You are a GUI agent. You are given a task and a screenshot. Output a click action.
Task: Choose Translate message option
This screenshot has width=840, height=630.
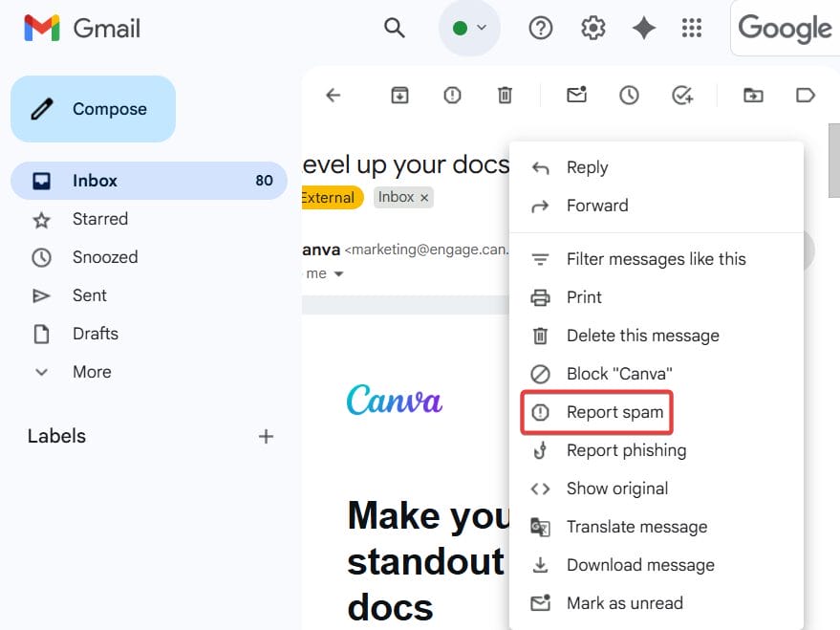[657, 527]
